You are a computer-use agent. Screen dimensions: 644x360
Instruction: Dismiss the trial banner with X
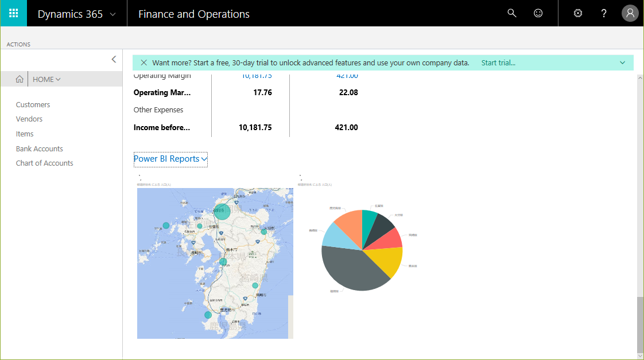(143, 62)
